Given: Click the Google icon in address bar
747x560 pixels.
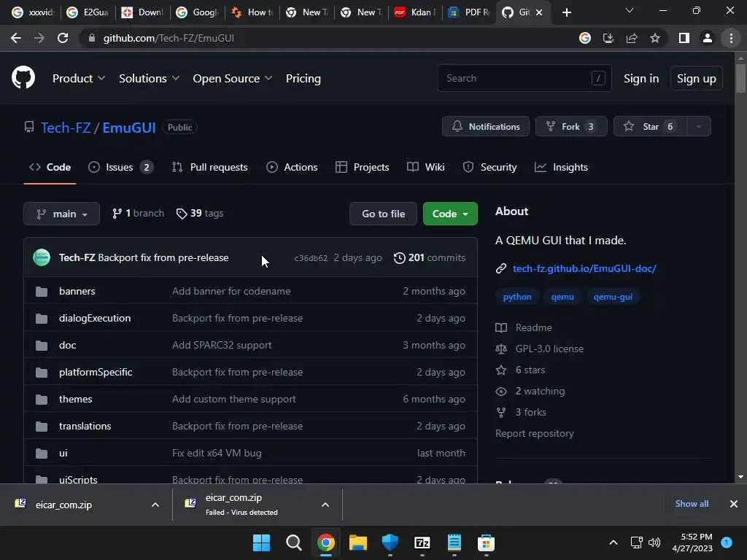Looking at the screenshot, I should (x=585, y=38).
